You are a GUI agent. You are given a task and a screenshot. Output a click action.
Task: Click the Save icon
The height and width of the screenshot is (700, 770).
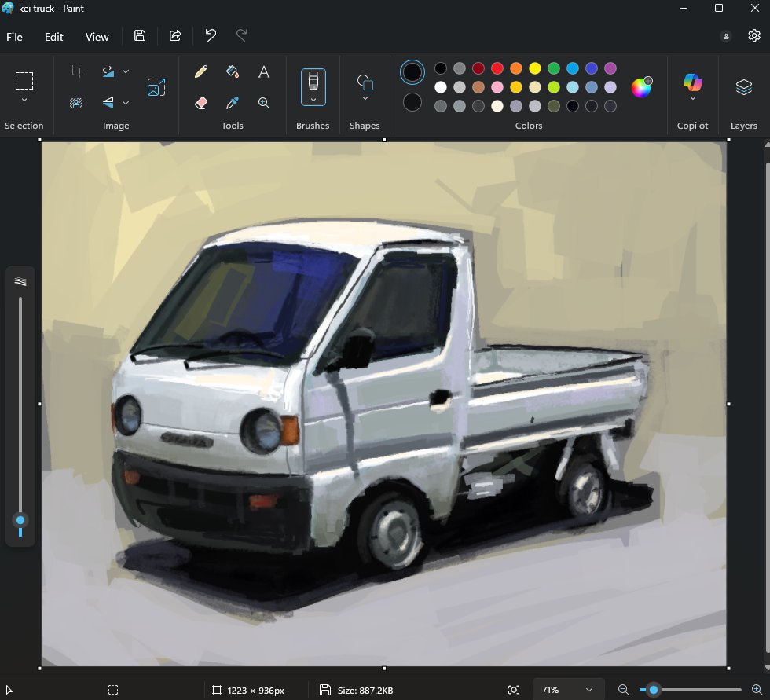140,36
